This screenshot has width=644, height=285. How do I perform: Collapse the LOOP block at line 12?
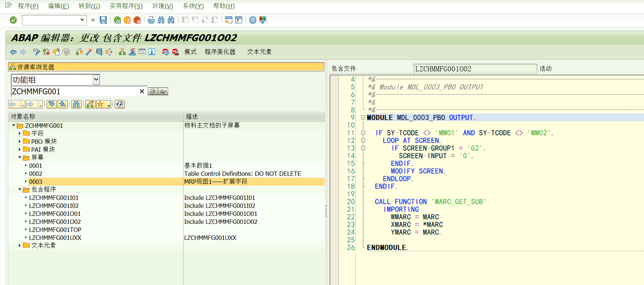363,140
